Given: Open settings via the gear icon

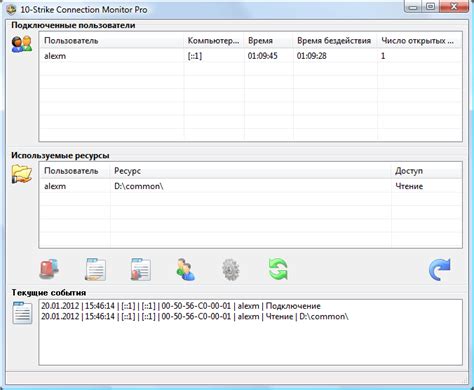Looking at the screenshot, I should (231, 269).
